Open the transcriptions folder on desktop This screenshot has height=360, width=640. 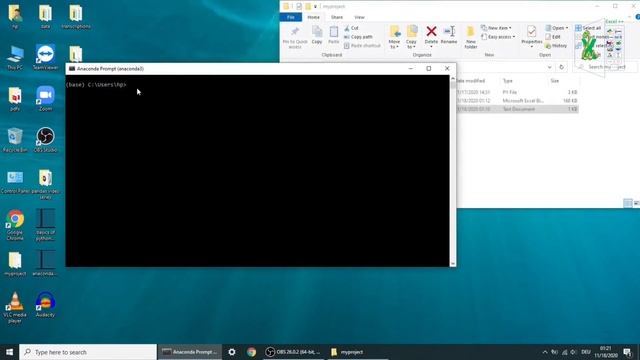[x=76, y=16]
